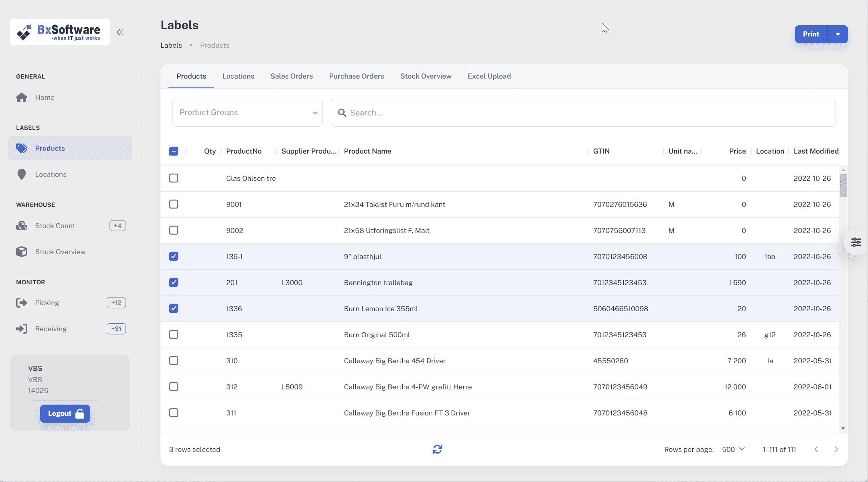Image resolution: width=868 pixels, height=482 pixels.
Task: Click the Picking arrow icon
Action: tap(22, 303)
